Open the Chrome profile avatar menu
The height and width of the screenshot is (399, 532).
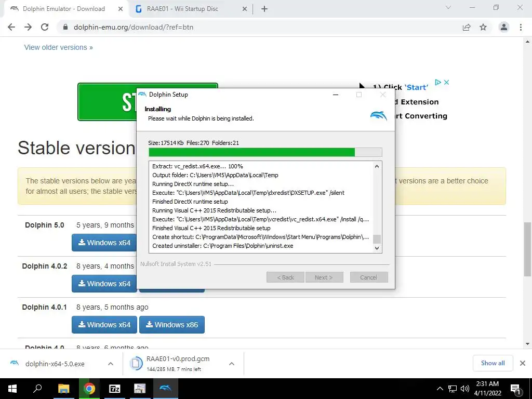[504, 27]
